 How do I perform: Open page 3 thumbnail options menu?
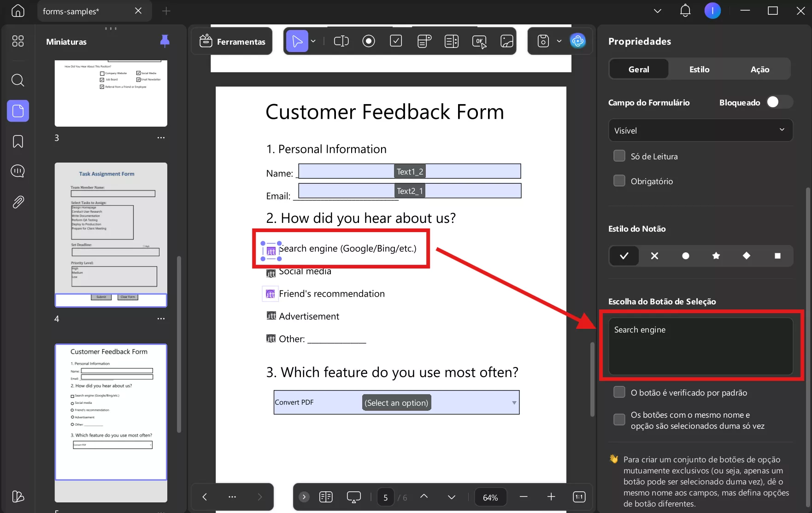pos(161,138)
